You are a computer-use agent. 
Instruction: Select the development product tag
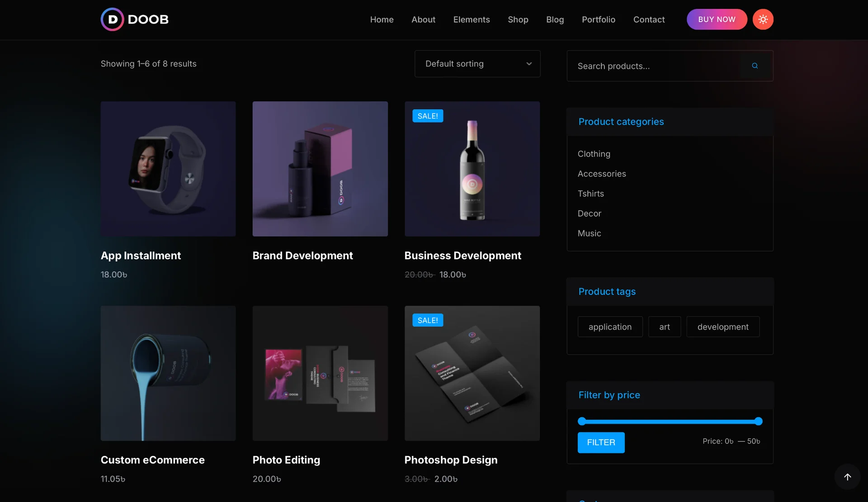pyautogui.click(x=722, y=327)
